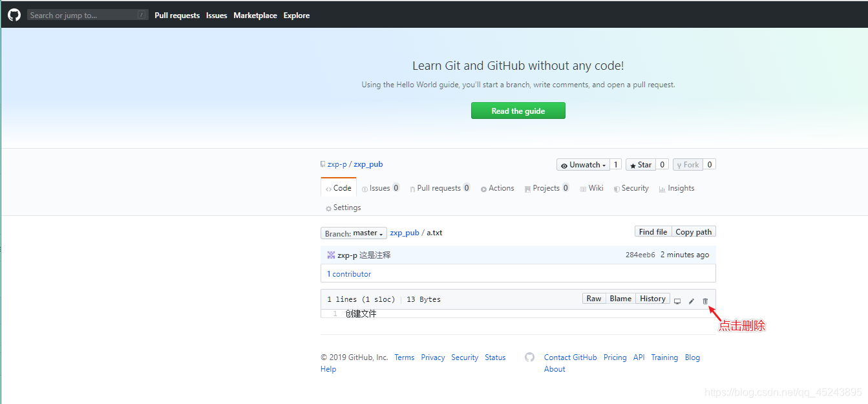Click the Find file button
Screen dimensions: 868x404
point(653,231)
